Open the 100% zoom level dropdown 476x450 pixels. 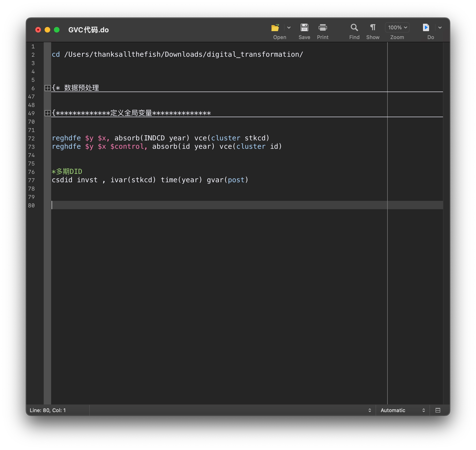pyautogui.click(x=397, y=28)
